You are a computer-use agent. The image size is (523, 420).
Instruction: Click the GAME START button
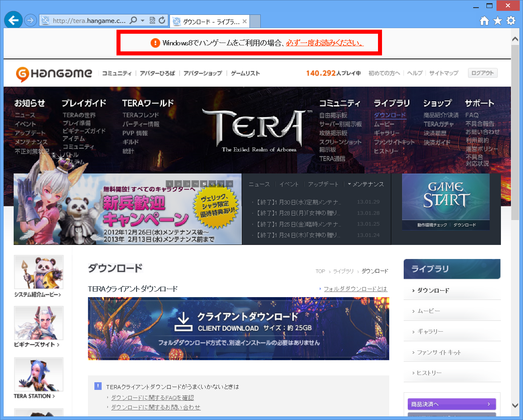(x=446, y=197)
